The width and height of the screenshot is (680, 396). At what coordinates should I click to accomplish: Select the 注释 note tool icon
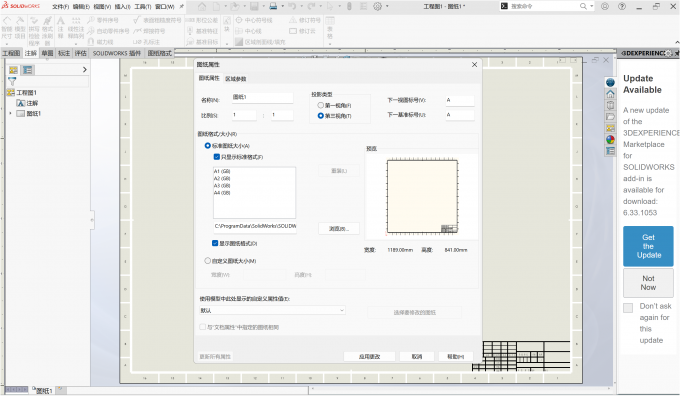coord(61,28)
